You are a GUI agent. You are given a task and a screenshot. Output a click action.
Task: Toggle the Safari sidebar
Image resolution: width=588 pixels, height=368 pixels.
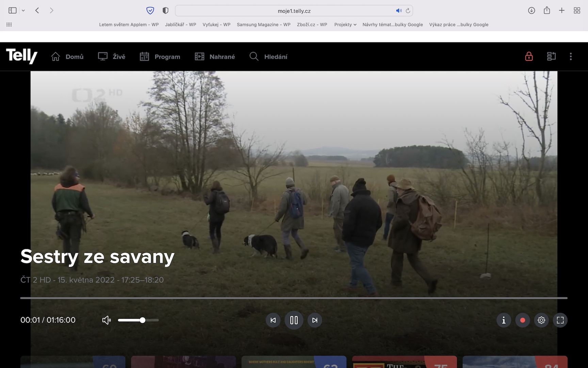[13, 11]
